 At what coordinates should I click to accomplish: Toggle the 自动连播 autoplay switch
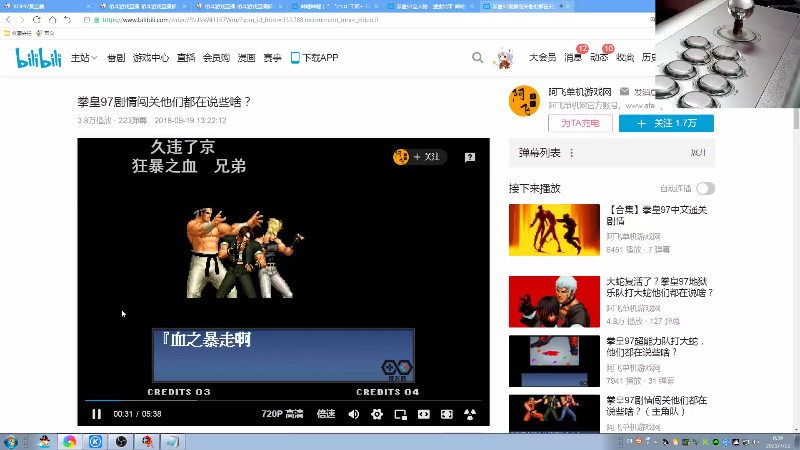click(706, 189)
